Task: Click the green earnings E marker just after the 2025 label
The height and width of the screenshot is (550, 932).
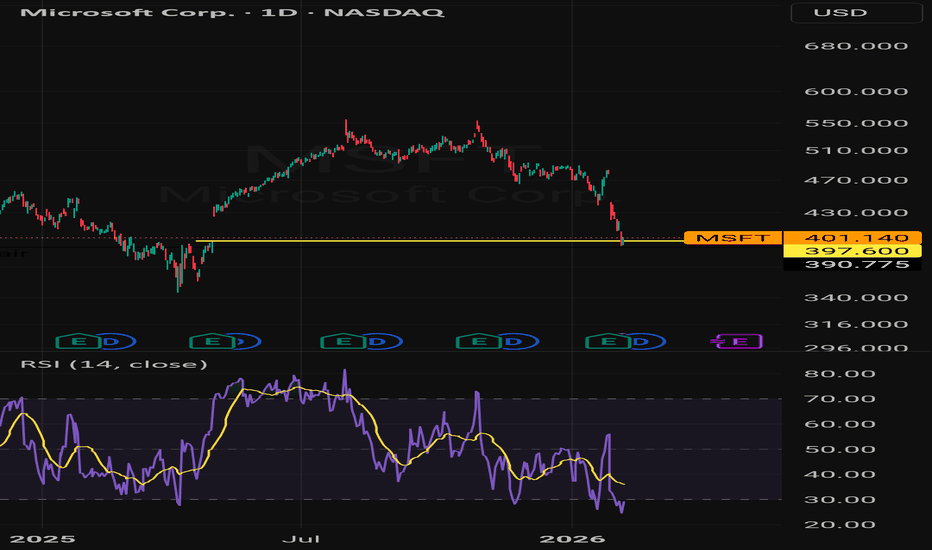Action: click(78, 341)
